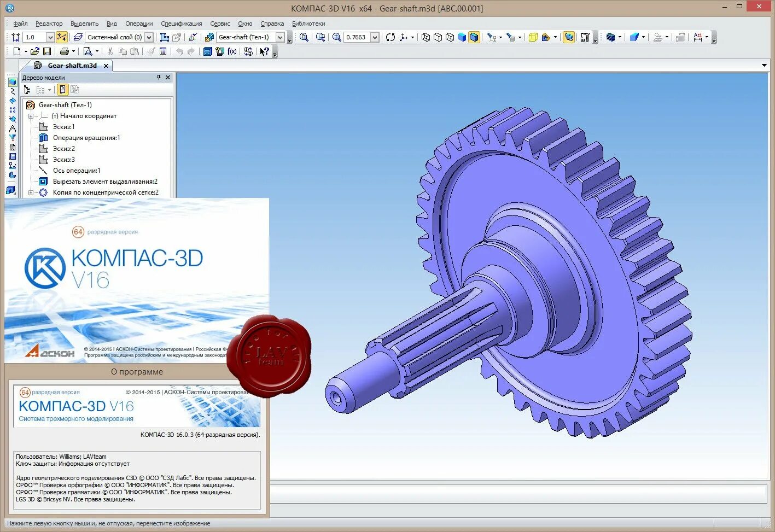The width and height of the screenshot is (775, 532).
Task: Open the tab list arrow at right of document tabs
Action: click(x=764, y=66)
